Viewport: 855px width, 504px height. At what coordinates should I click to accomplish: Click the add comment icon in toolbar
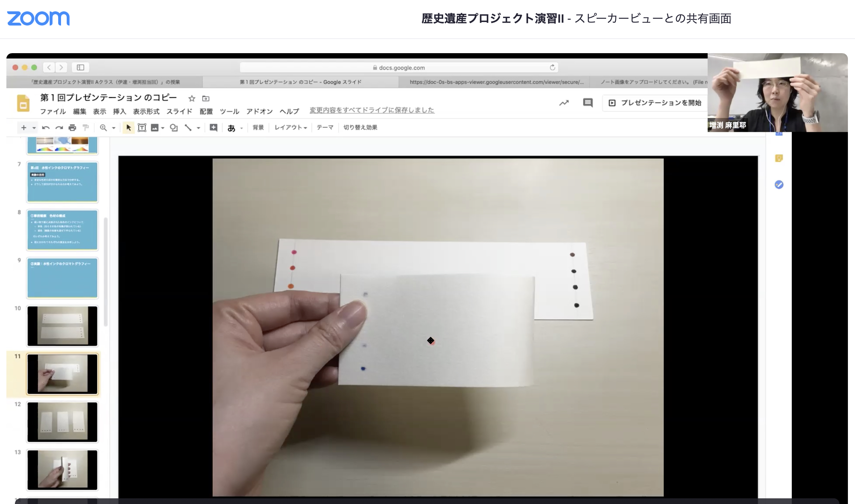click(x=214, y=128)
